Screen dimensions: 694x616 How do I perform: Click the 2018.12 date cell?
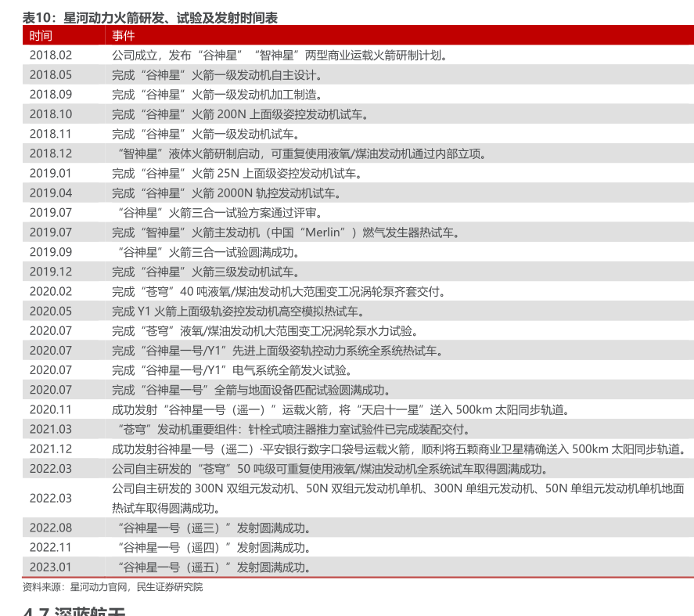[x=51, y=153]
